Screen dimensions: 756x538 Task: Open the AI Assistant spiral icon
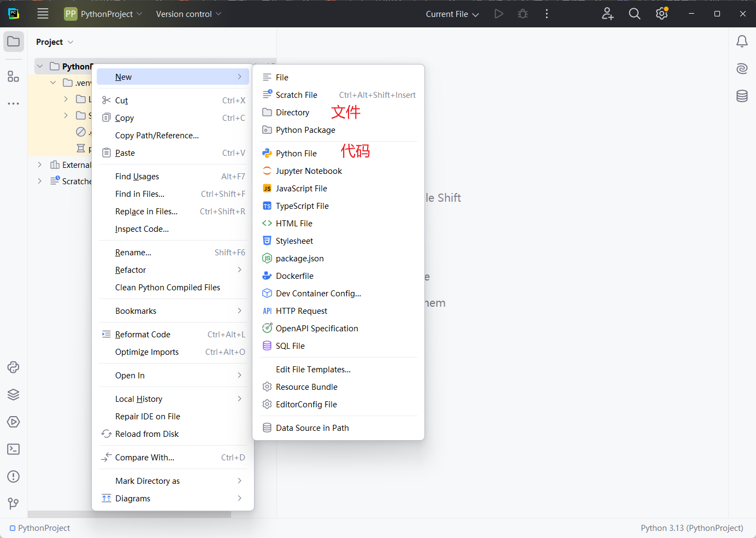(742, 68)
